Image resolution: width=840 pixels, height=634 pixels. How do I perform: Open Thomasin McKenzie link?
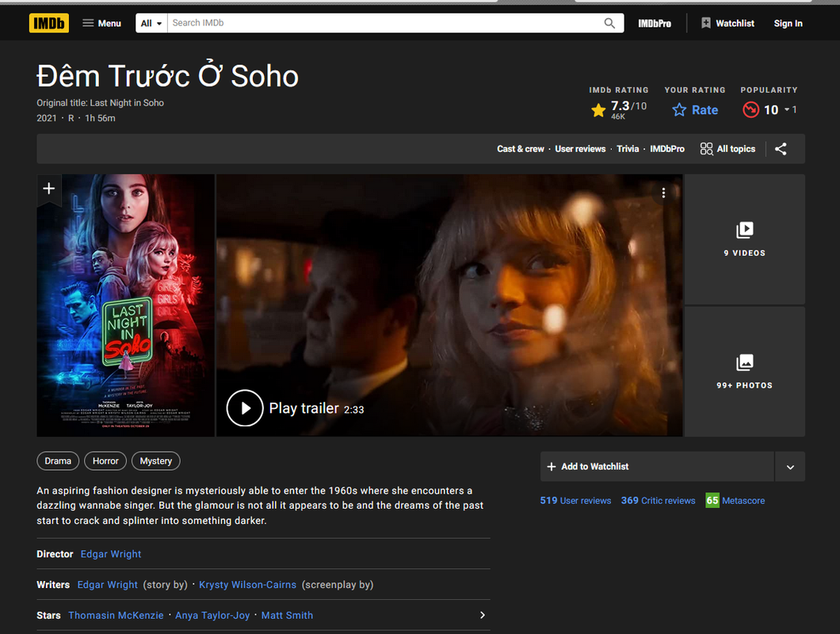point(116,615)
